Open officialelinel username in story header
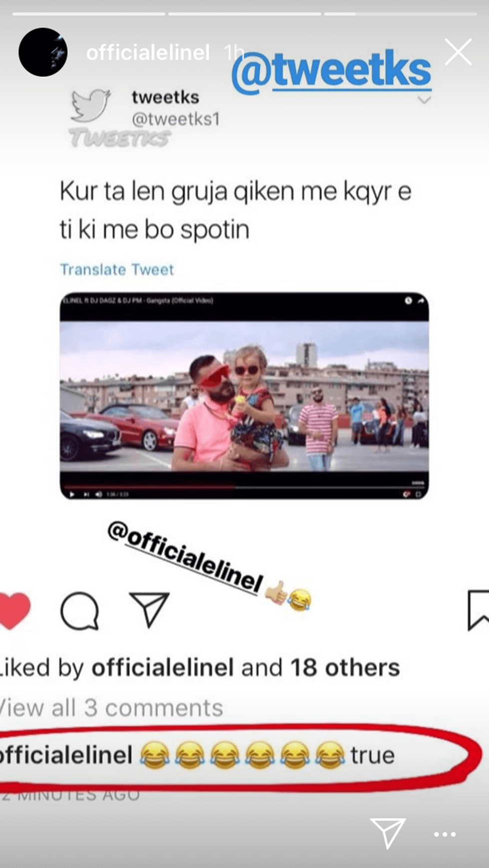This screenshot has width=489, height=868. [x=148, y=52]
